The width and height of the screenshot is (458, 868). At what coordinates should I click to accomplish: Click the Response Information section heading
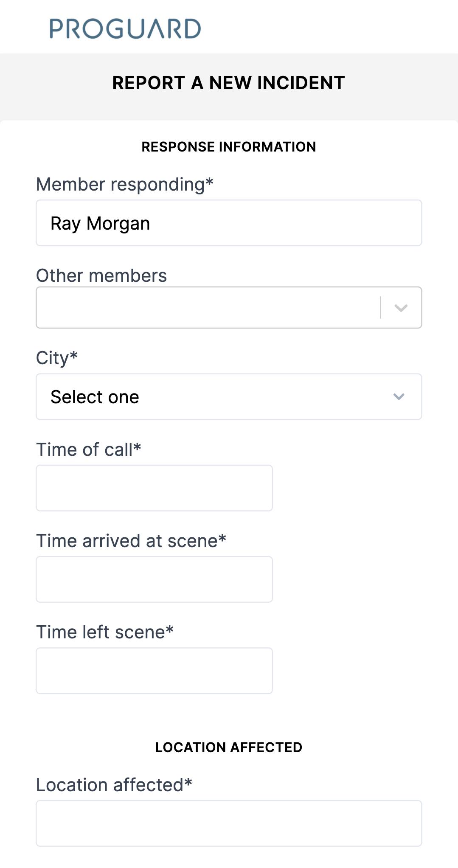[229, 147]
